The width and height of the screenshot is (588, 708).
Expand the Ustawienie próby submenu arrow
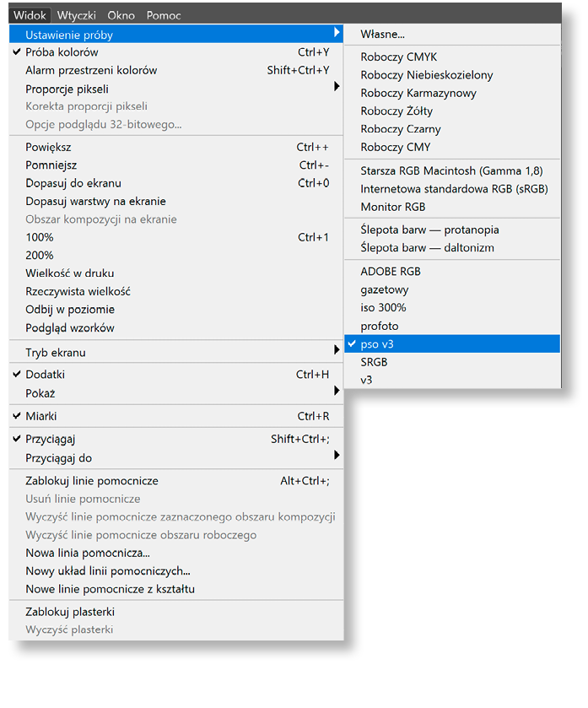tap(337, 34)
